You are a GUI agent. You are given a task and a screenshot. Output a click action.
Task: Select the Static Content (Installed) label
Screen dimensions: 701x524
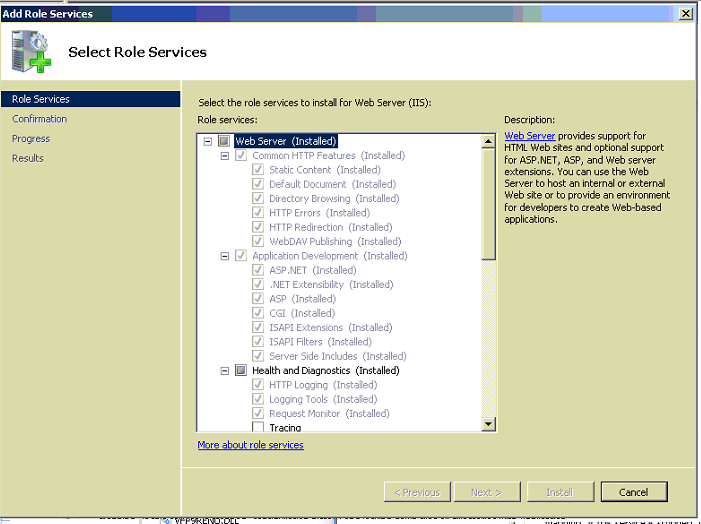325,170
